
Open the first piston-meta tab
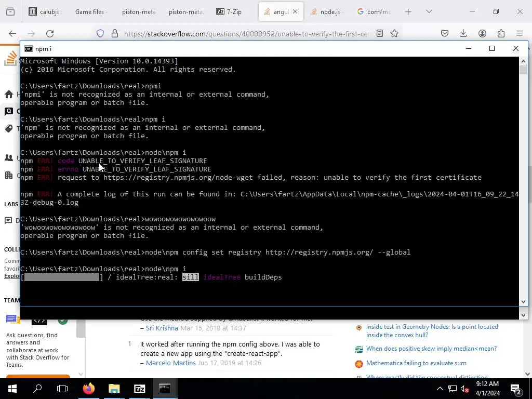[x=138, y=11]
